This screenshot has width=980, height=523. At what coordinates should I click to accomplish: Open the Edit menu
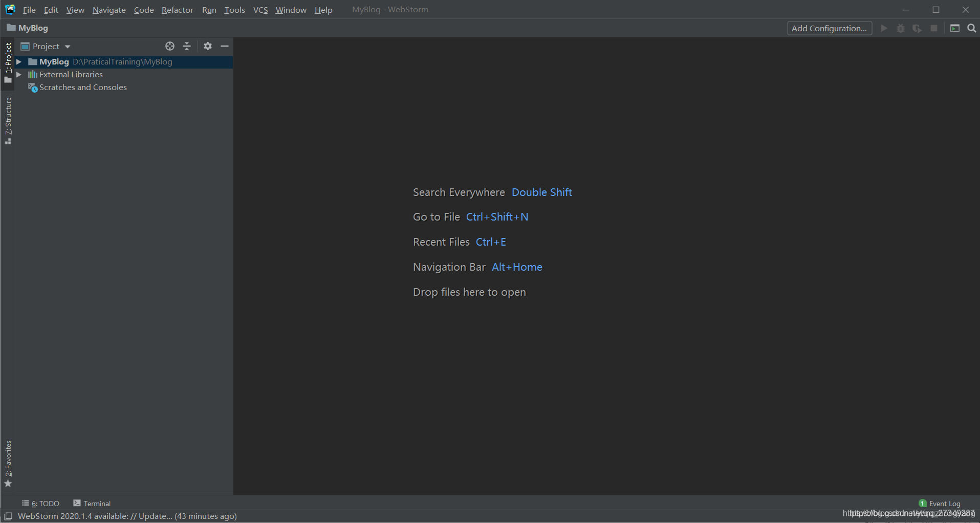pos(51,10)
